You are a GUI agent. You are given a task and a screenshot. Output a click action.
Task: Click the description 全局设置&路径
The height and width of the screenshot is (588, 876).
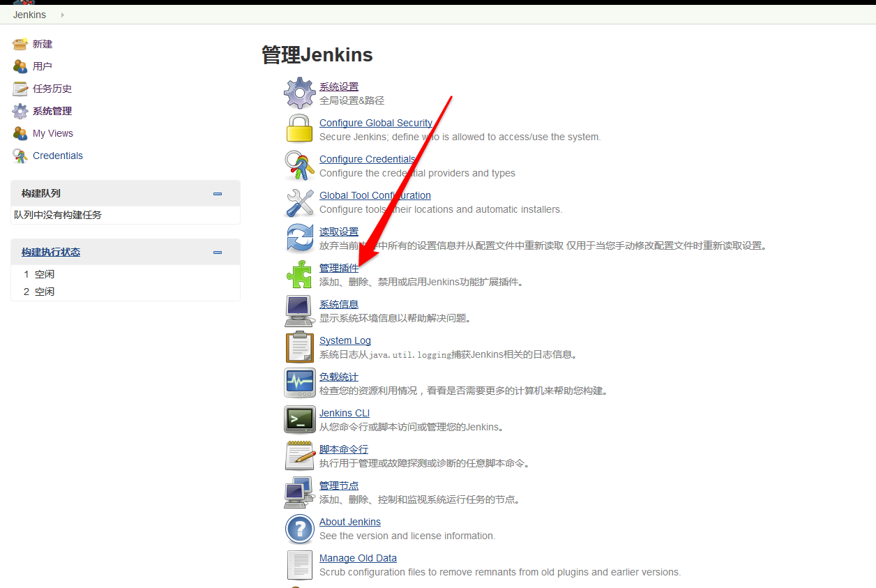(x=352, y=100)
